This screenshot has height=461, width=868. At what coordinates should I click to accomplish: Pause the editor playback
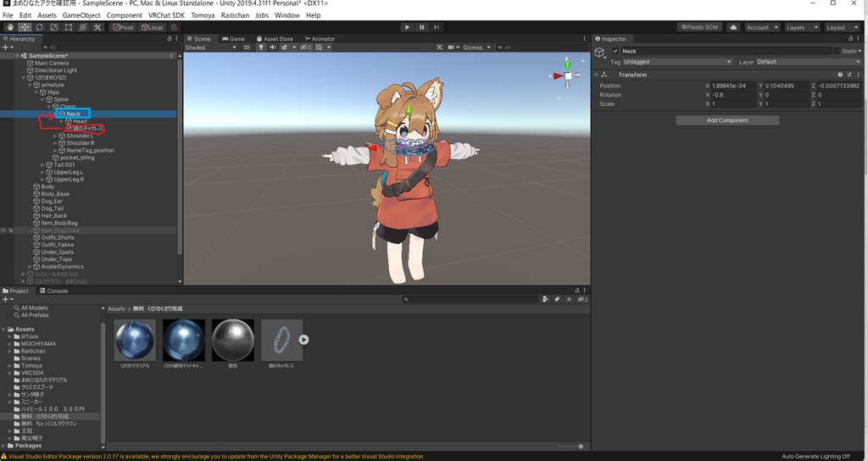422,27
